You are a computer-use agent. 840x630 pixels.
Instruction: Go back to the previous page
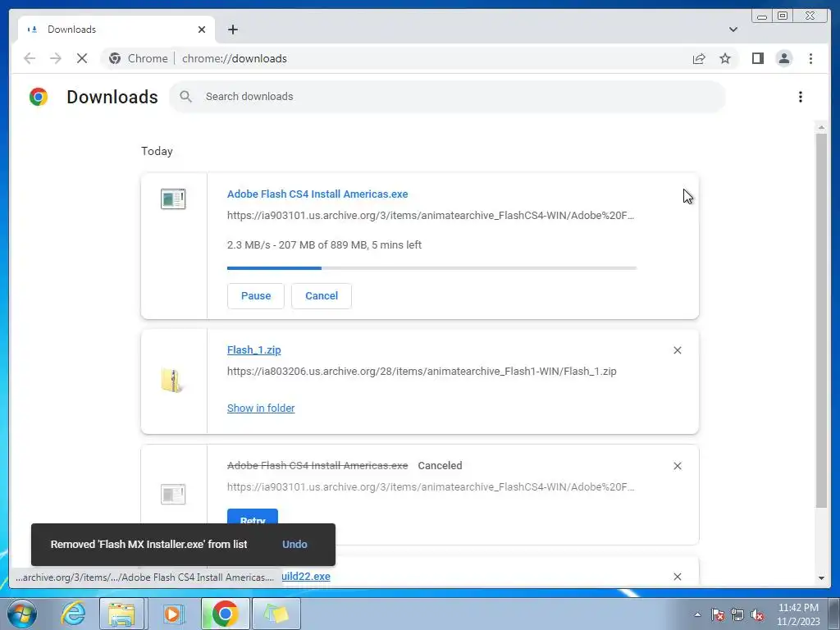(x=30, y=58)
